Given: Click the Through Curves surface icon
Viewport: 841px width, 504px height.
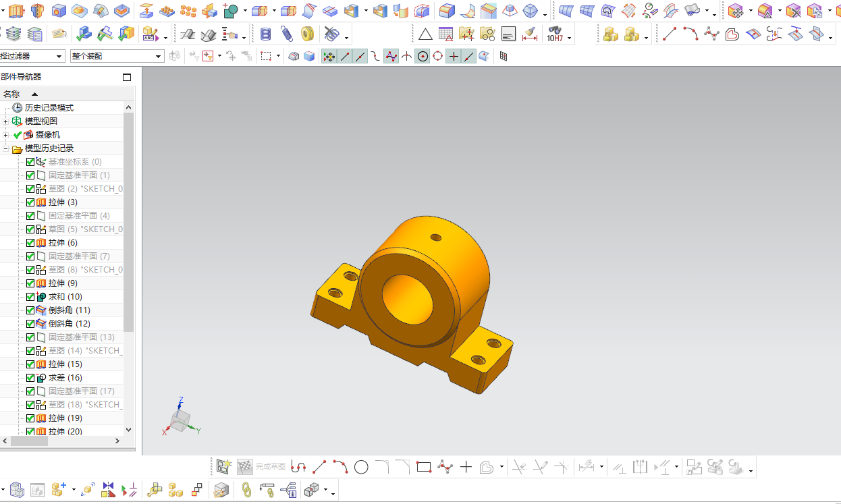Looking at the screenshot, I should tap(567, 10).
